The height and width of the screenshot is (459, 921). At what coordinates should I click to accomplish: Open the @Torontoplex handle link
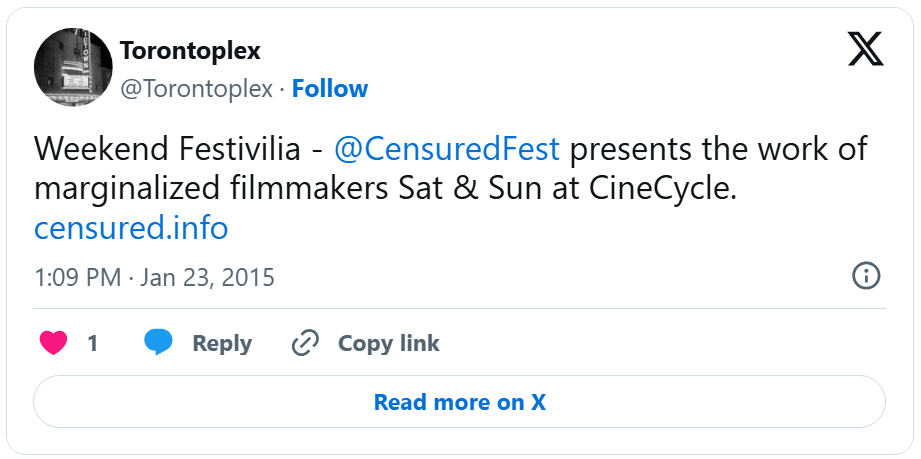pos(196,88)
